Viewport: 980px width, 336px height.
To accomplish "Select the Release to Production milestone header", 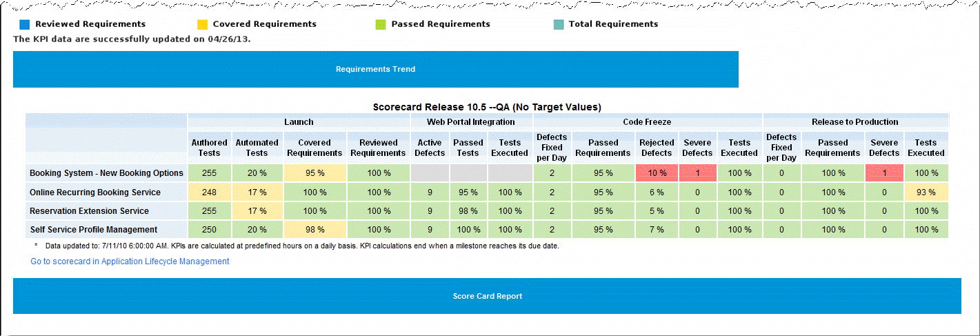I will (854, 122).
